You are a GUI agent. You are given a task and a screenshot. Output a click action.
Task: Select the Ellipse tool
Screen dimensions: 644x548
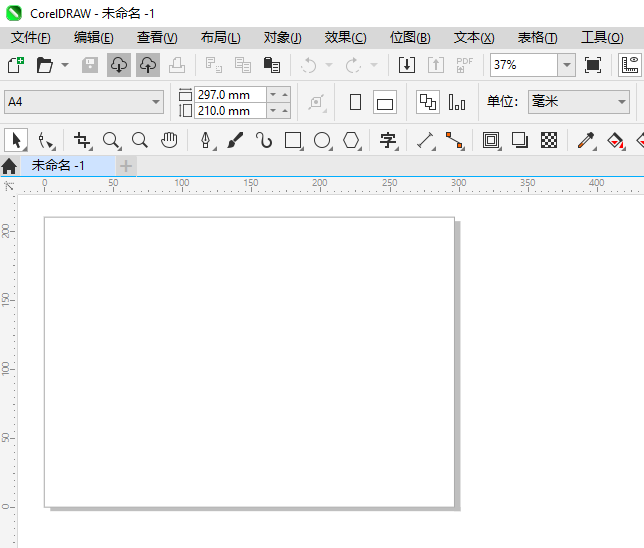pyautogui.click(x=322, y=140)
